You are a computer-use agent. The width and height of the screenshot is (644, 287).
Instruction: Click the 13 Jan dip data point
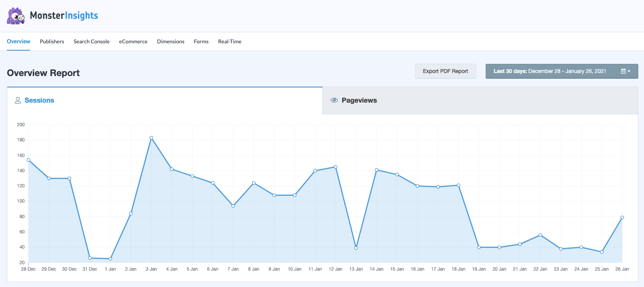pos(356,248)
